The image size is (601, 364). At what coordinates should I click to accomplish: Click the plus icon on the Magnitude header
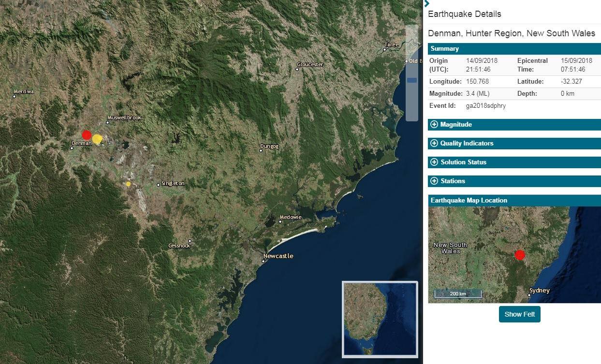pyautogui.click(x=434, y=124)
